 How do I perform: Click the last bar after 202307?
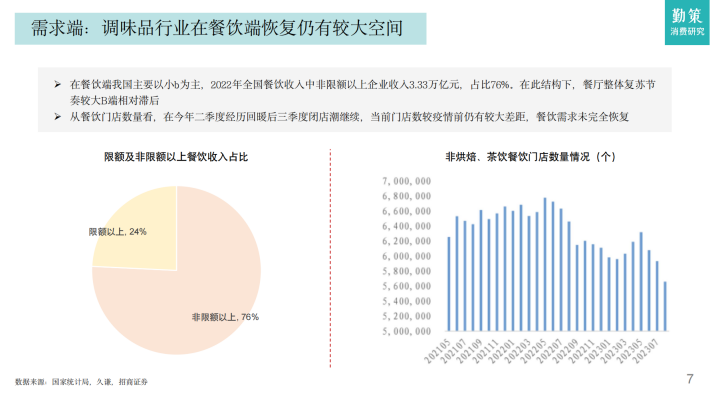(x=665, y=306)
